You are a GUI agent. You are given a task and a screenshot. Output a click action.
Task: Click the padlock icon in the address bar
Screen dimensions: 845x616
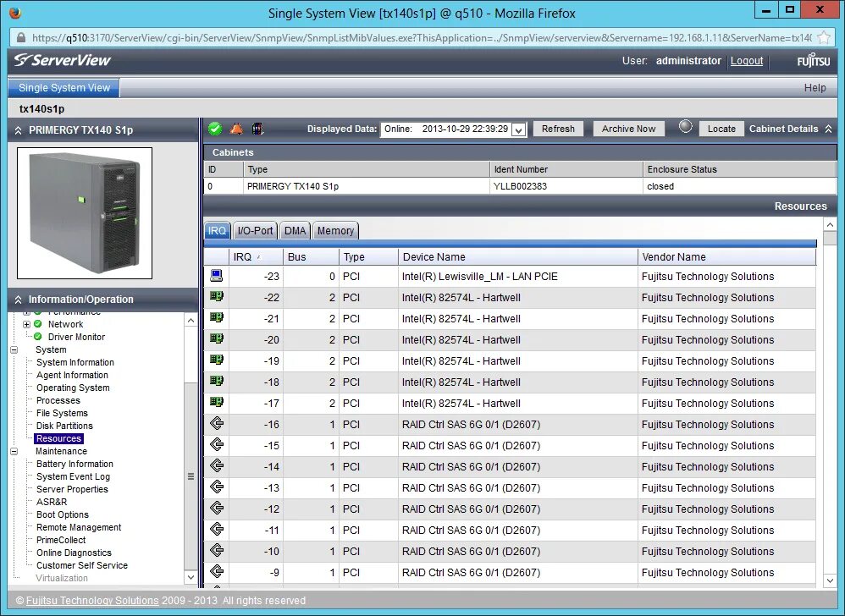(x=21, y=38)
